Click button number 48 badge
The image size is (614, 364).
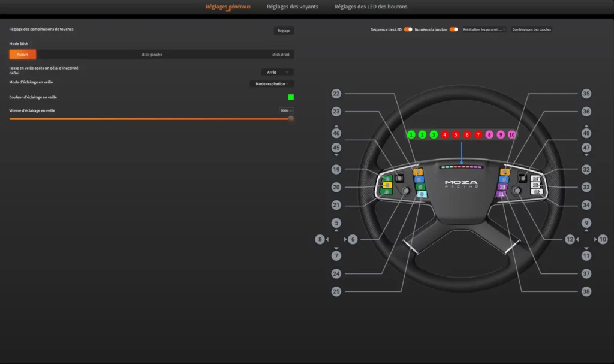586,133
